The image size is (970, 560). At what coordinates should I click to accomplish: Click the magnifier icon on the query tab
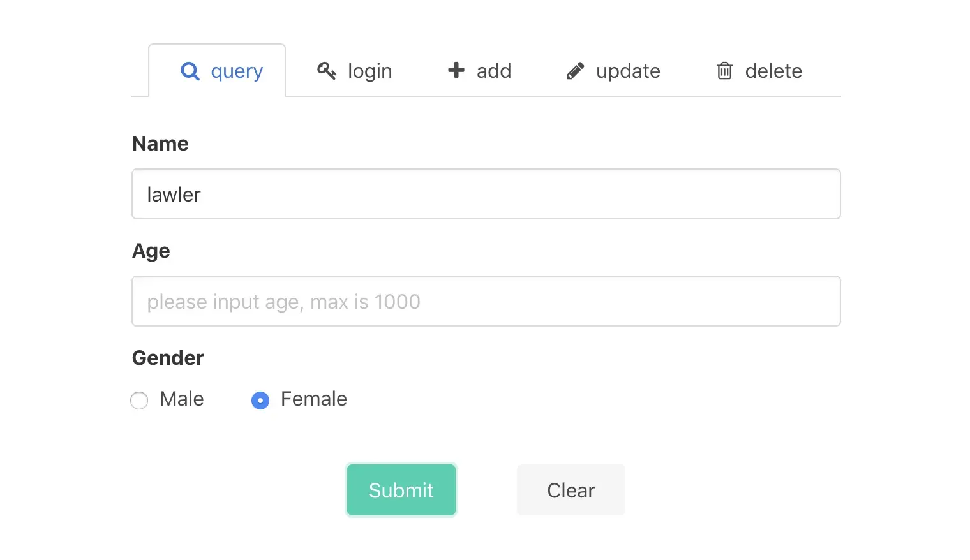tap(190, 71)
